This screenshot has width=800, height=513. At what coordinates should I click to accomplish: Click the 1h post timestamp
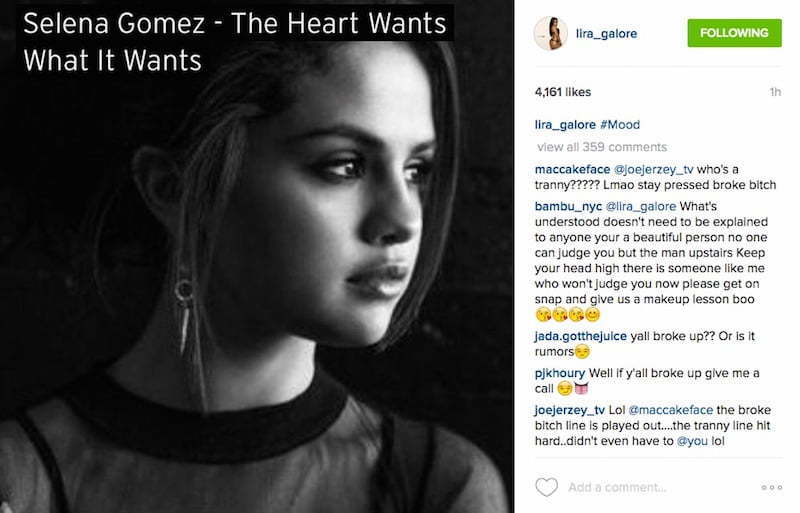(775, 92)
